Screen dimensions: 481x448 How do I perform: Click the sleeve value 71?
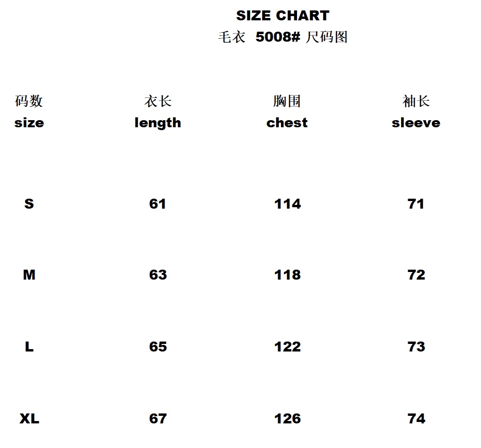coord(416,204)
